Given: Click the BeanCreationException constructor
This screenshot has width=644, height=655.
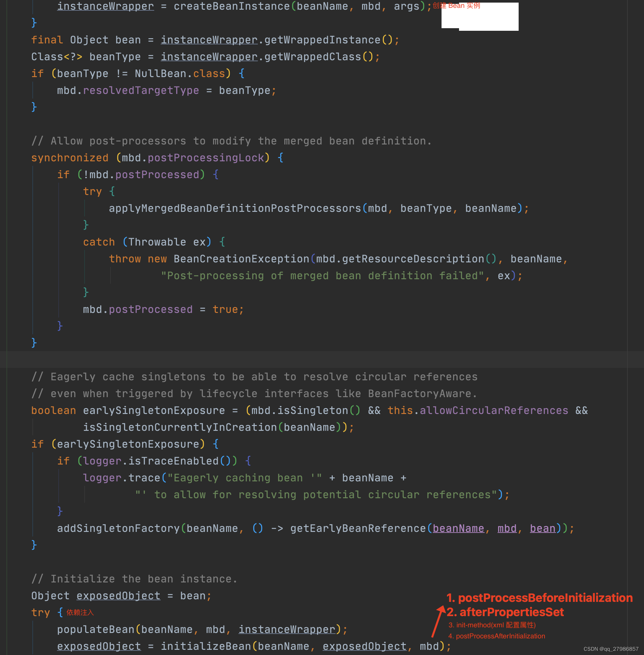Looking at the screenshot, I should pos(242,259).
